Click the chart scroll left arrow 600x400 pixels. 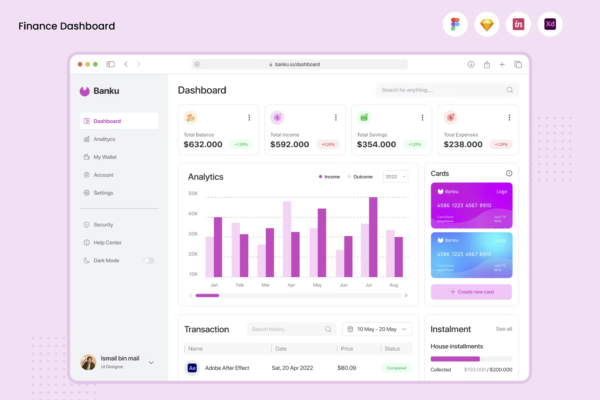[x=190, y=296]
